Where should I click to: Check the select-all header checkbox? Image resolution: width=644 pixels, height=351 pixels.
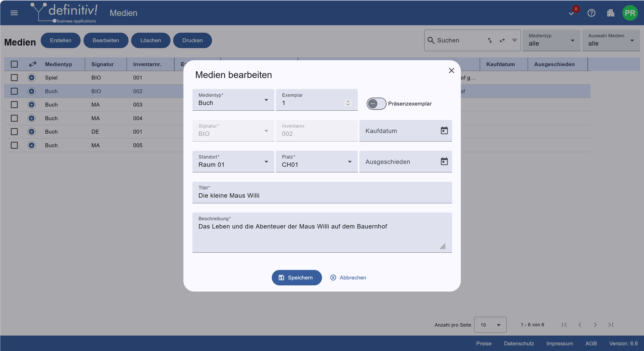(x=14, y=64)
